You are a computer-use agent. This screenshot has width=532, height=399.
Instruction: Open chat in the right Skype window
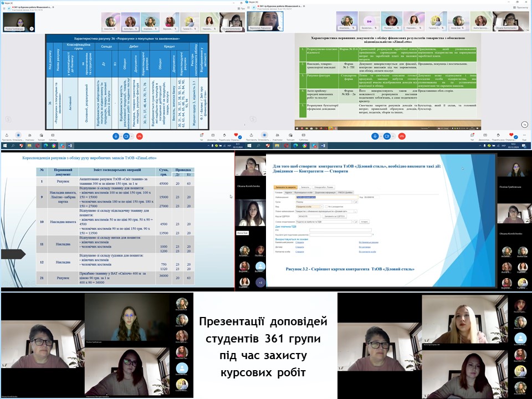pyautogui.click(x=472, y=135)
